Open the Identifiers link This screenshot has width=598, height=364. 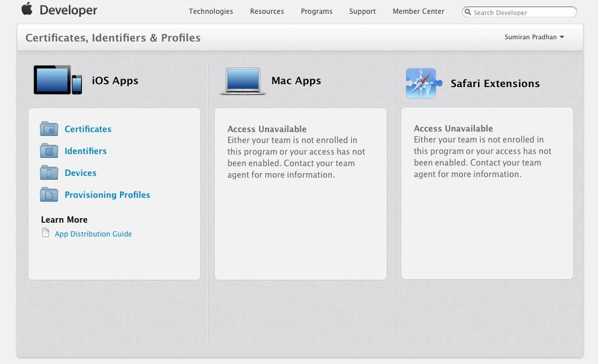click(85, 151)
